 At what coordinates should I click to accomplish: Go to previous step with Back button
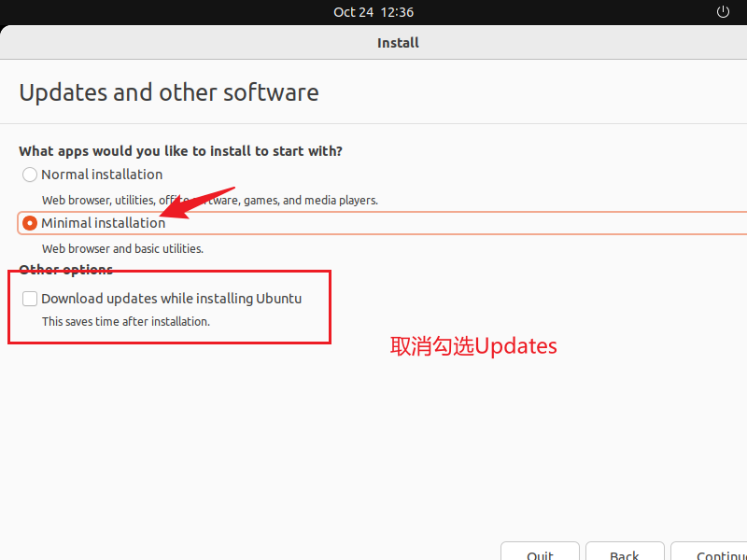624,553
